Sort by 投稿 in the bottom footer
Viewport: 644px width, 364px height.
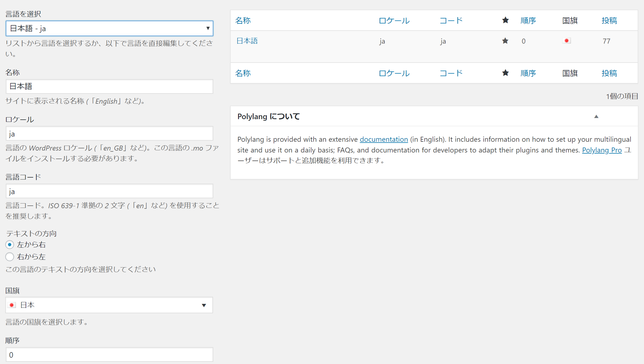click(609, 73)
